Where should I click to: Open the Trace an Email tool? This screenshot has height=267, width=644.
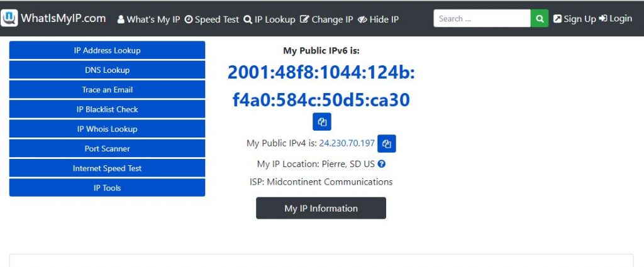coord(107,90)
